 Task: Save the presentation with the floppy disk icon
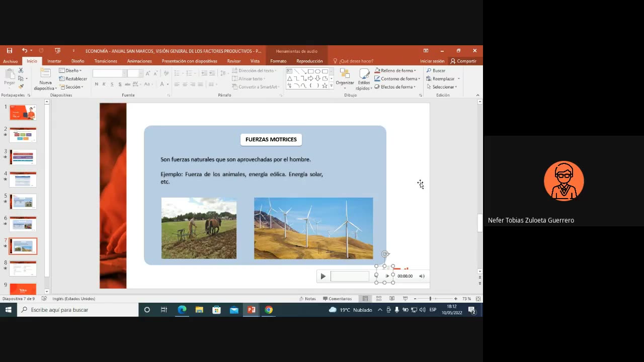(9, 51)
